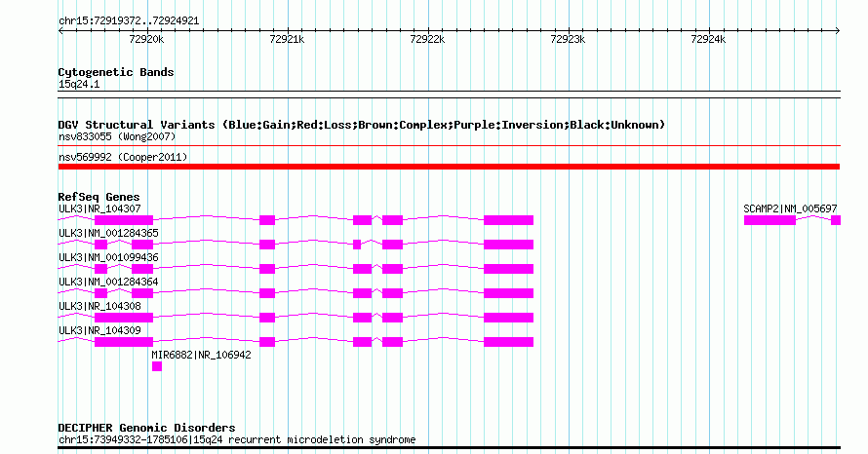The image size is (868, 454).
Task: Click the ULK3|NR_104309 transcript label
Action: pos(99,330)
